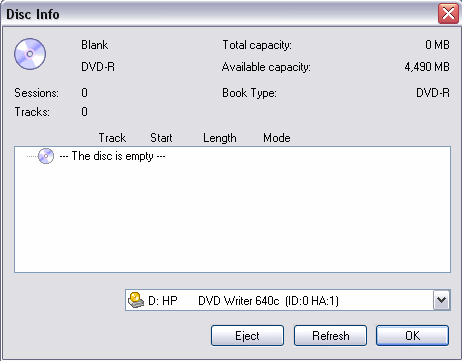Click the large blank disc icon
Screen dimensions: 462x361
point(30,54)
